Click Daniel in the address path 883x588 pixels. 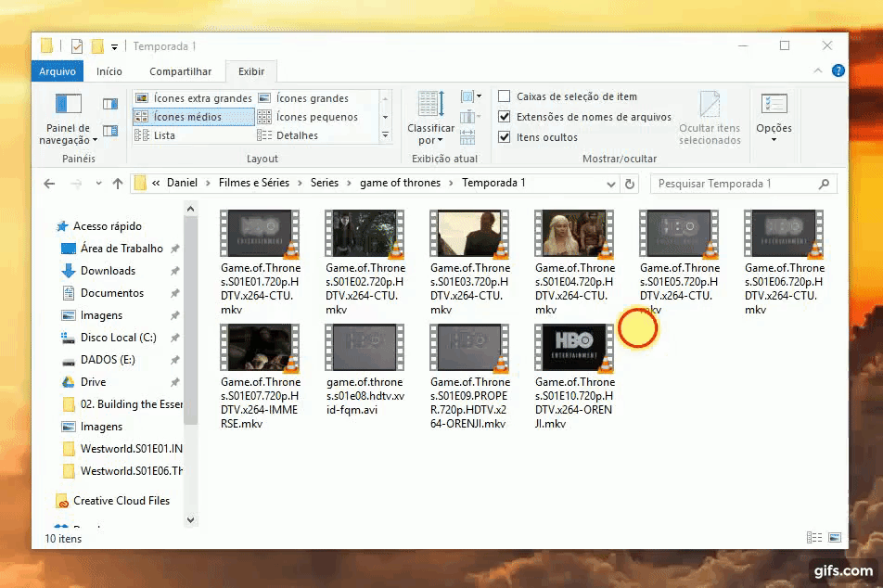(x=182, y=183)
